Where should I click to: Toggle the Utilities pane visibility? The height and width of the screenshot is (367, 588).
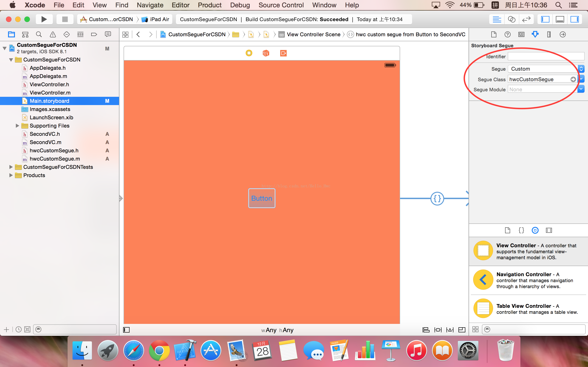click(575, 19)
